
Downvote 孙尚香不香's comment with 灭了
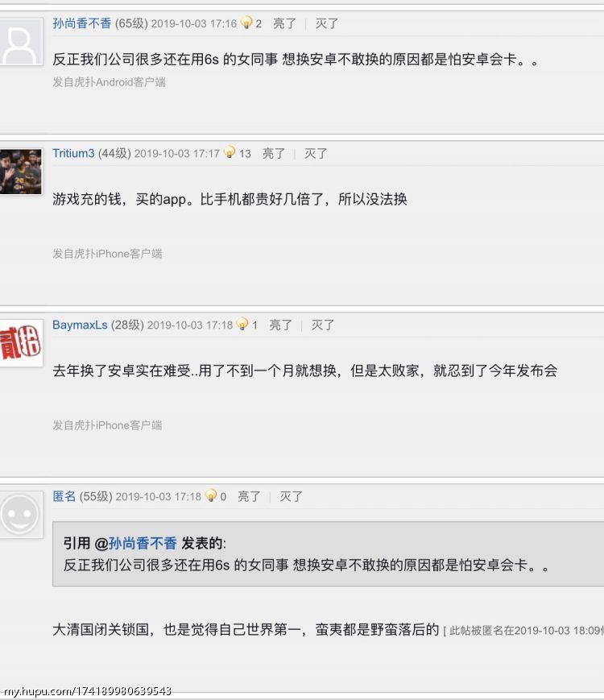(327, 23)
